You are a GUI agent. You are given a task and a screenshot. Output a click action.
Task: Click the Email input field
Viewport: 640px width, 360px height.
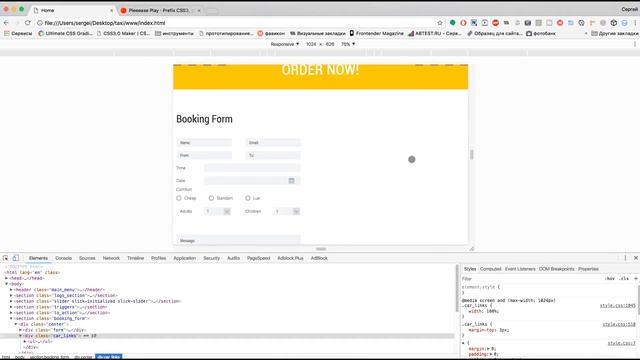(x=273, y=142)
